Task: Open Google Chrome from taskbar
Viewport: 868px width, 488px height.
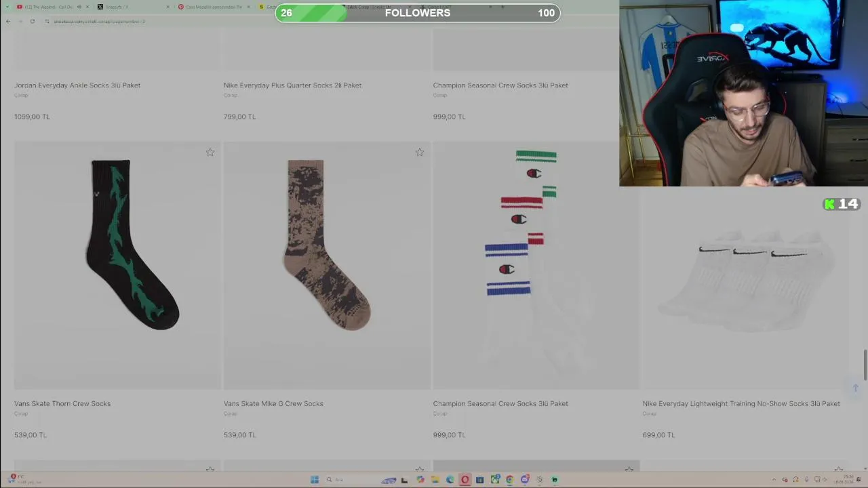Action: (509, 480)
